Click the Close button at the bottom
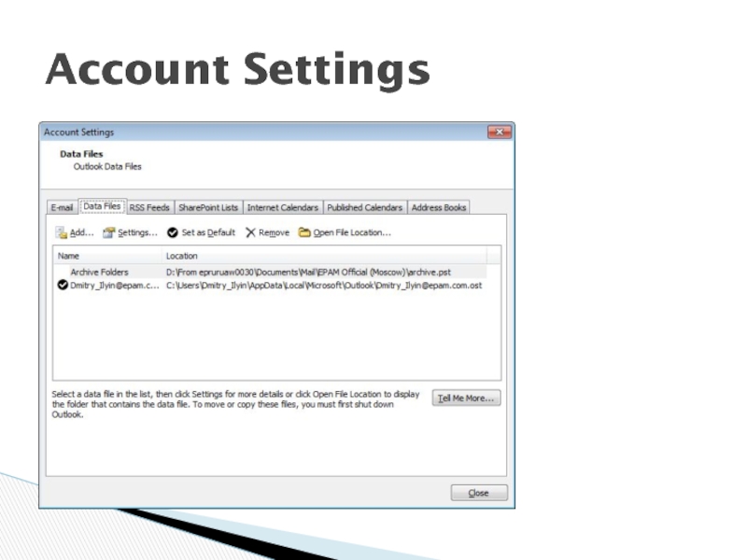747x560 pixels. [479, 493]
